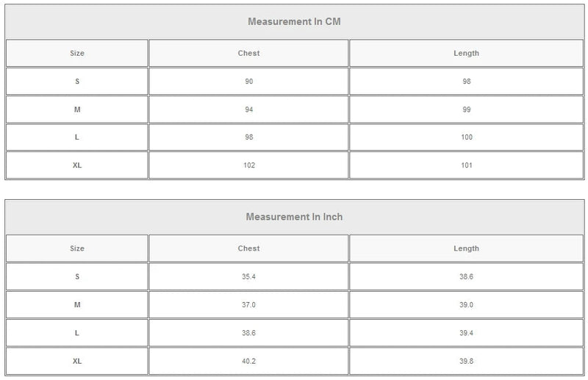
Task: Click the chest value 94 cell
Action: (x=248, y=110)
